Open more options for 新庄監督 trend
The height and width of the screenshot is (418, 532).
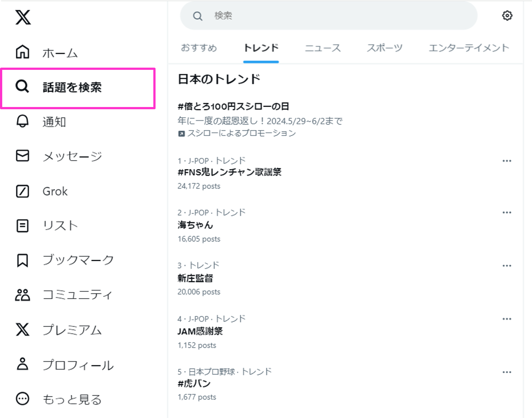(507, 266)
